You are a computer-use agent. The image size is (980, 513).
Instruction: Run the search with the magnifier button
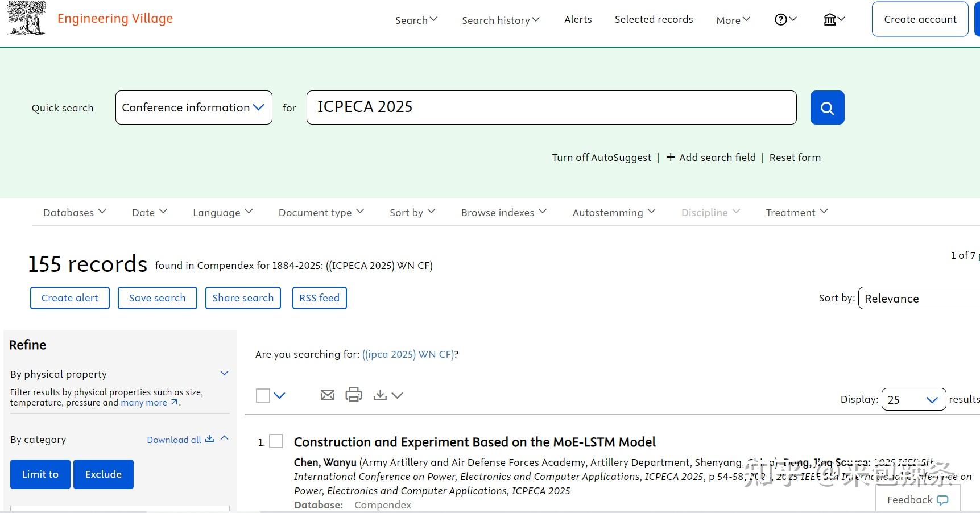(x=827, y=107)
